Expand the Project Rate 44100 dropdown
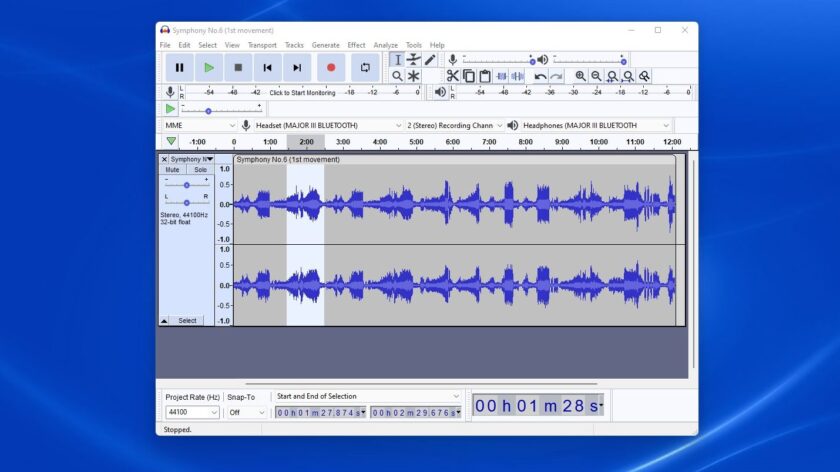 pos(214,412)
